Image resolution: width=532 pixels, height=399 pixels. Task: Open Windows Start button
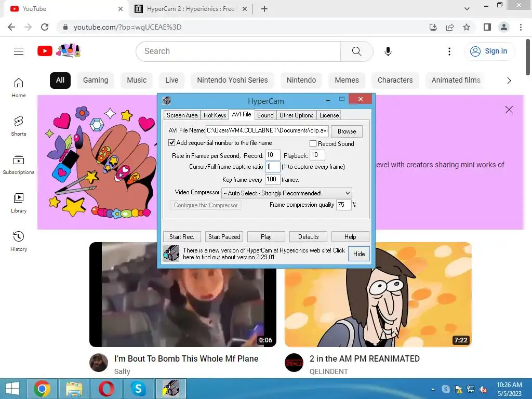click(x=12, y=389)
